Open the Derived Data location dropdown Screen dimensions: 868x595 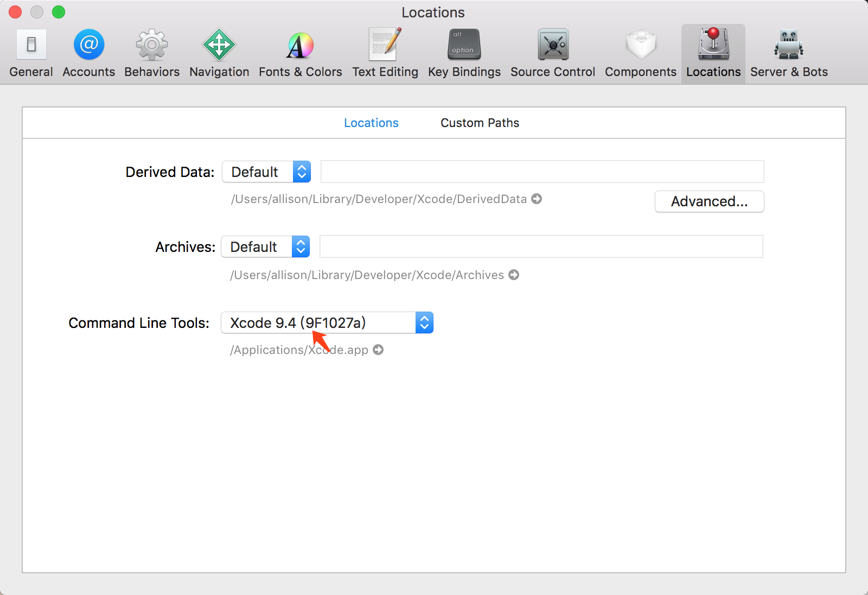coord(266,172)
